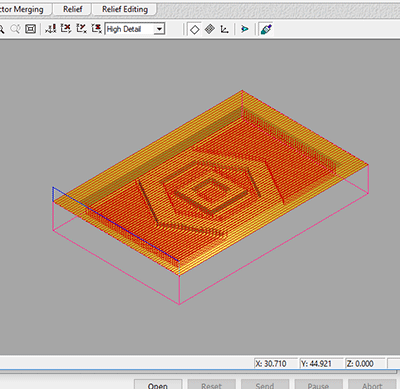
Task: Click the Send button
Action: 265,384
